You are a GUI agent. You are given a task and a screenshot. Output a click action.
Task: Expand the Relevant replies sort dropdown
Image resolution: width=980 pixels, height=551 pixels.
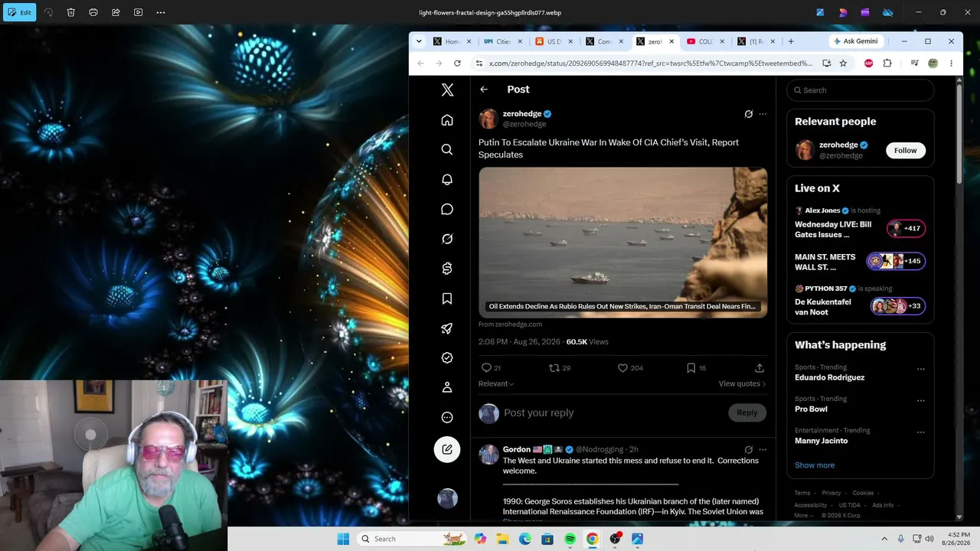[x=496, y=383]
